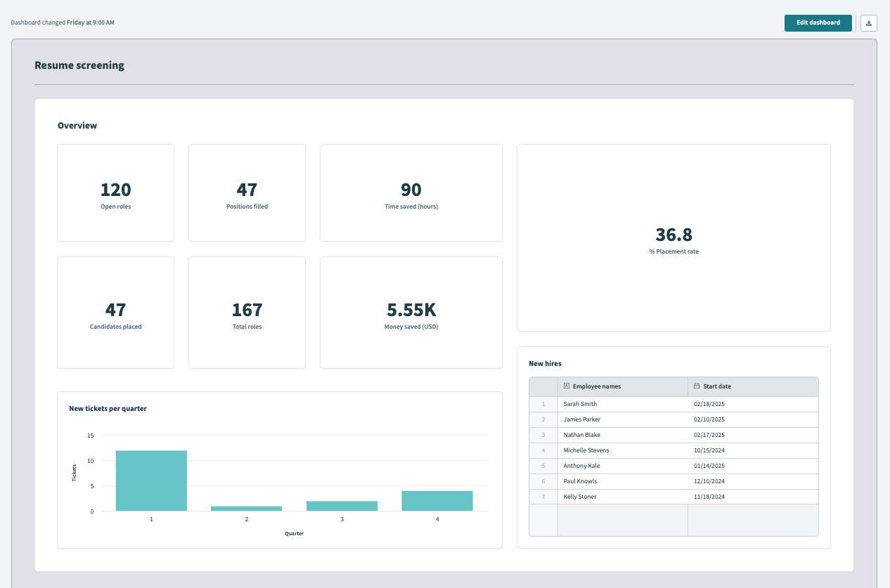The width and height of the screenshot is (890, 588).
Task: Click the download dashboard icon
Action: pos(869,23)
